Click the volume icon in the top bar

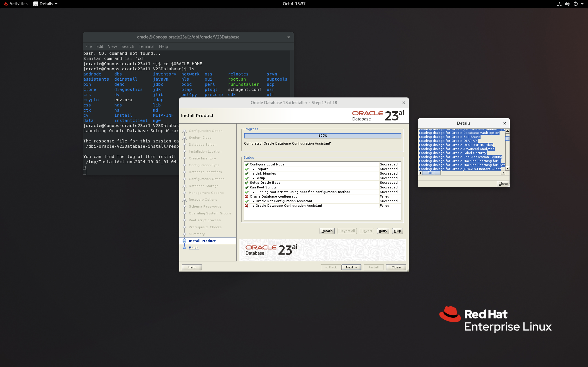click(567, 4)
